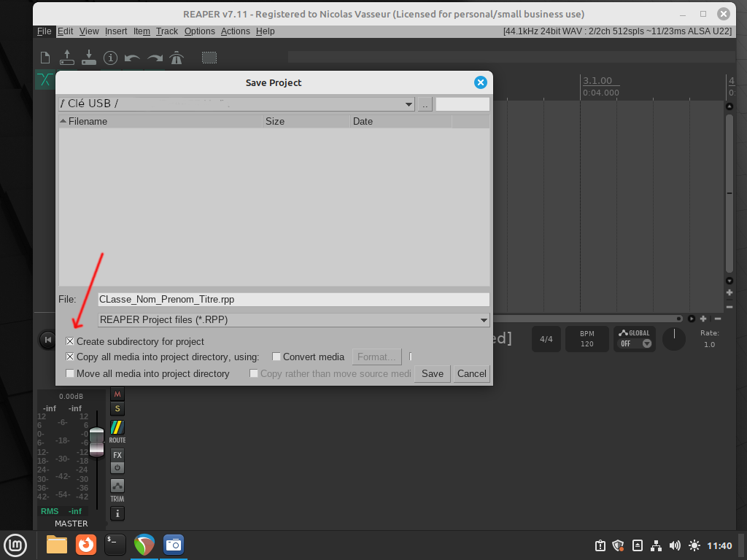This screenshot has height=560, width=747.
Task: Open the Insert menu
Action: (x=116, y=31)
